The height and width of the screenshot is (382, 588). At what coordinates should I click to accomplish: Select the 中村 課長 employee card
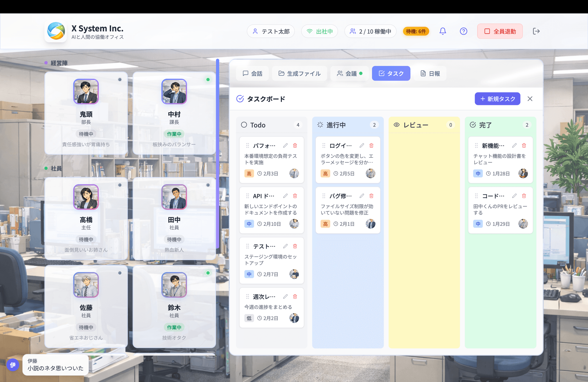(x=174, y=113)
